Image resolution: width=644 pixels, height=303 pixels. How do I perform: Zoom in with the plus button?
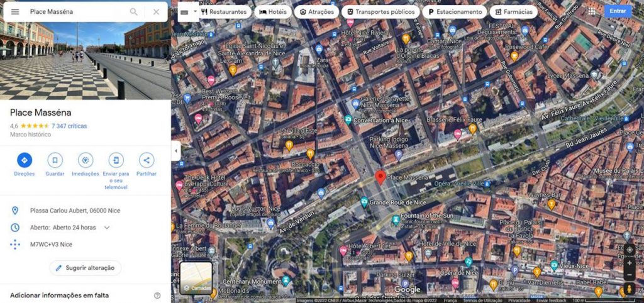[630, 263]
